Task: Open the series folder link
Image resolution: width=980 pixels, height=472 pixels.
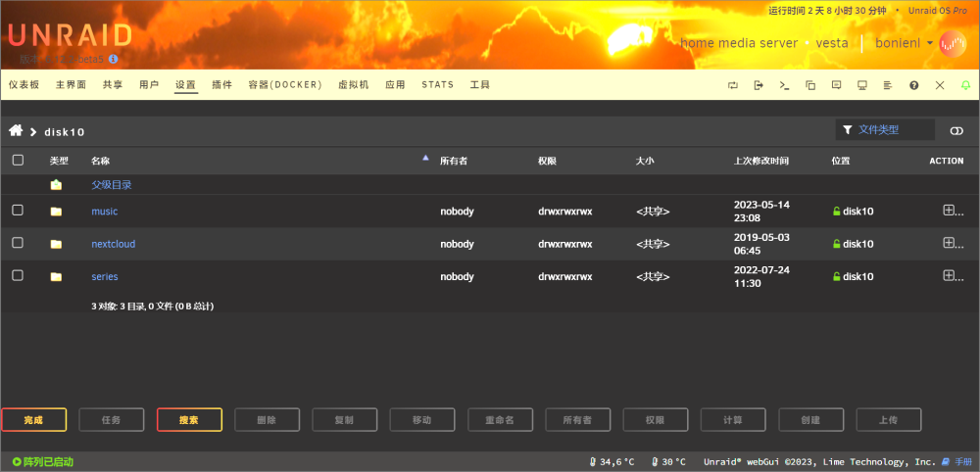Action: 105,276
